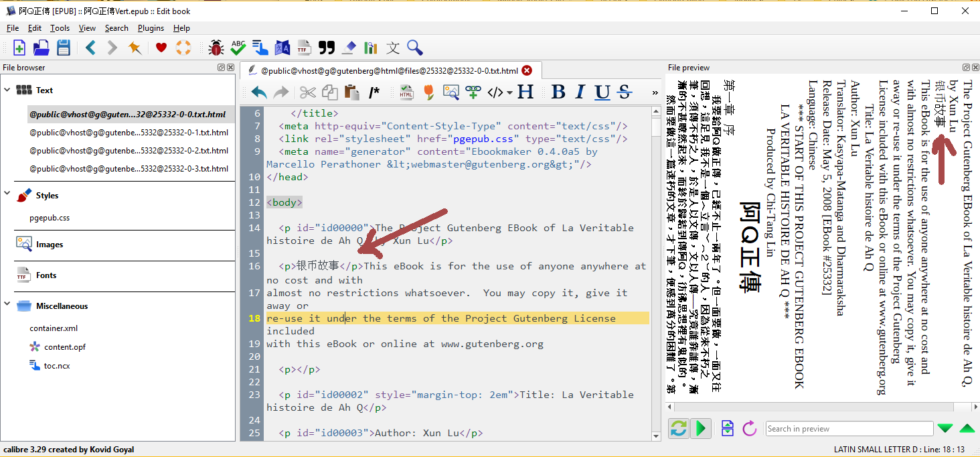980x457 pixels.
Task: Create a new file in the book
Action: pyautogui.click(x=19, y=48)
